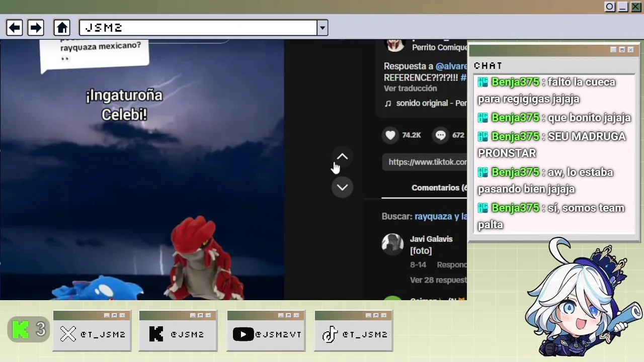Go to the home icon button
This screenshot has width=644, height=362.
62,28
